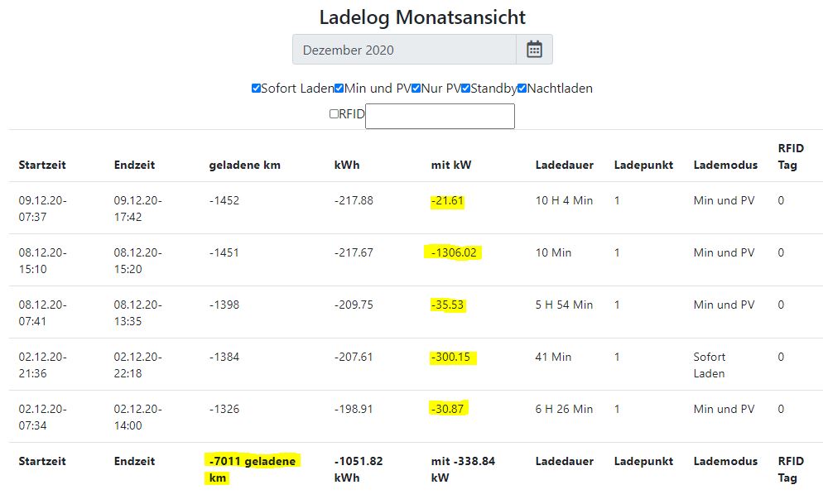Click the RFID text input field

click(440, 116)
